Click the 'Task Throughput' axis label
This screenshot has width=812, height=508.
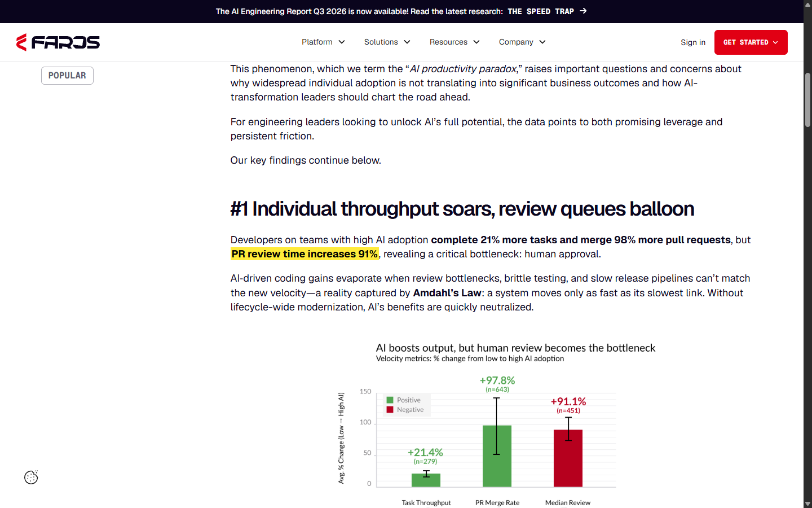tap(426, 503)
